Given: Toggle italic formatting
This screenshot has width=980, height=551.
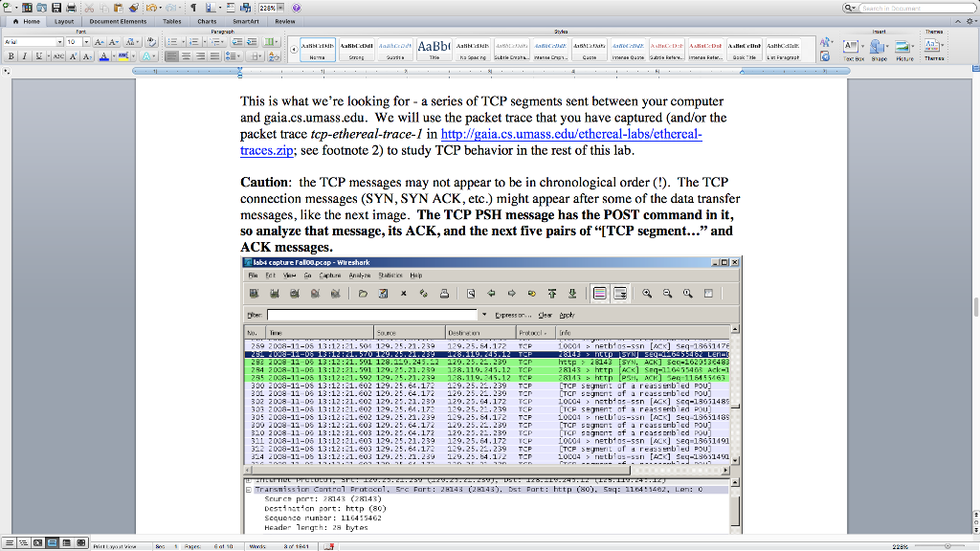Looking at the screenshot, I should [x=23, y=55].
